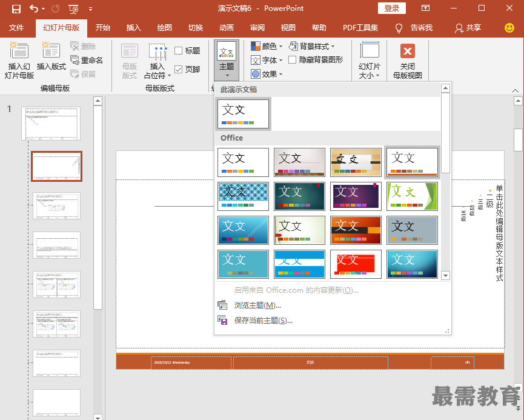The width and height of the screenshot is (524, 420).
Task: Click the 主题 themes button
Action: 227,60
